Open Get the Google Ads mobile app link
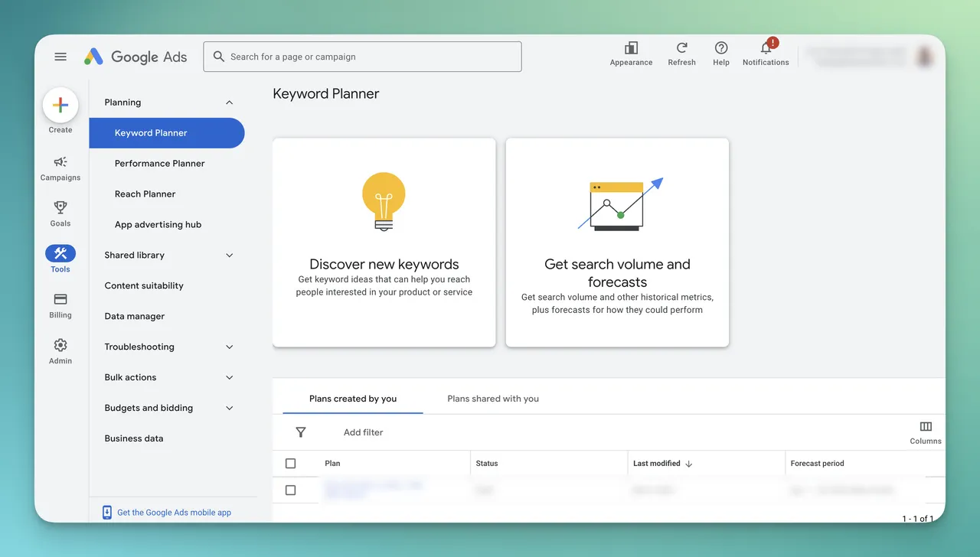This screenshot has width=980, height=557. point(174,513)
